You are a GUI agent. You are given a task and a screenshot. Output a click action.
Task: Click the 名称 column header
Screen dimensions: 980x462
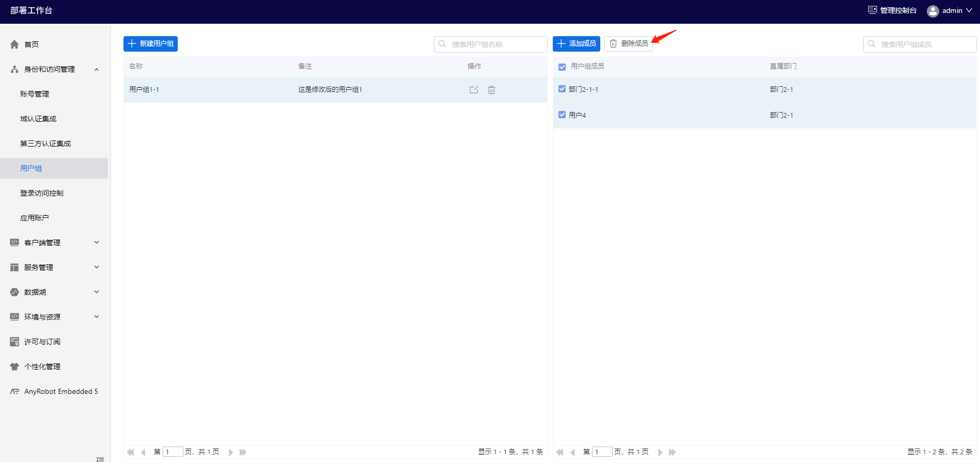[136, 66]
